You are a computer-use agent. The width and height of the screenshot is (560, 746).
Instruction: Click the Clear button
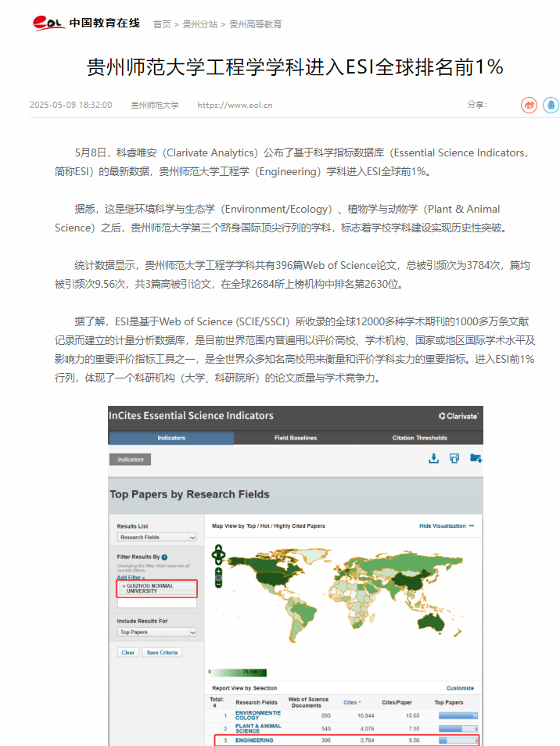pos(128,652)
